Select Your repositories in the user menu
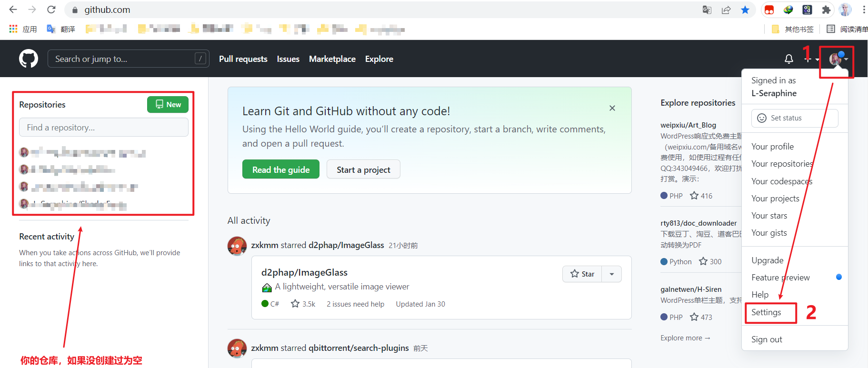Screen dimensions: 868x368 (x=795, y=164)
